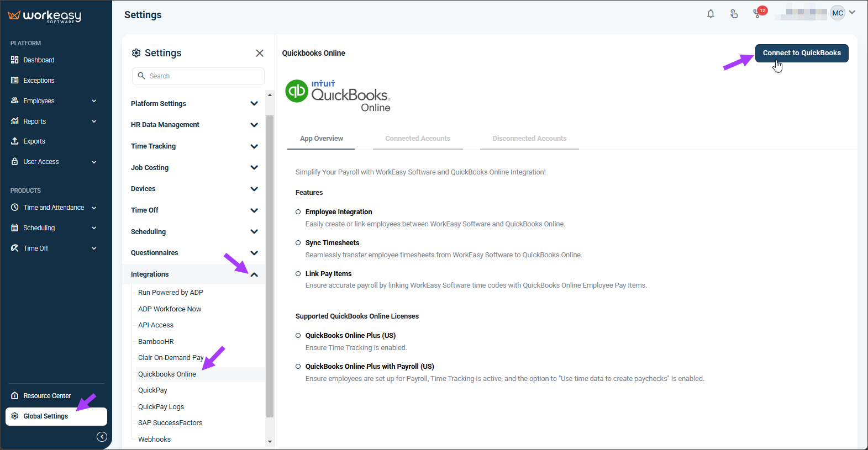Viewport: 868px width, 450px height.
Task: Click 'QuickBooks Online Plus (US)' license text
Action: [350, 336]
